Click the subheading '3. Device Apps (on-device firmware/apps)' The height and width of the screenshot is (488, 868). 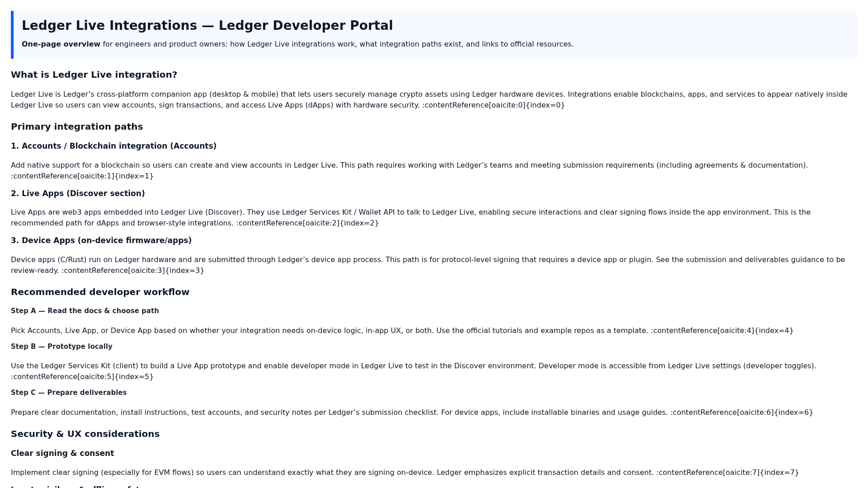101,240
